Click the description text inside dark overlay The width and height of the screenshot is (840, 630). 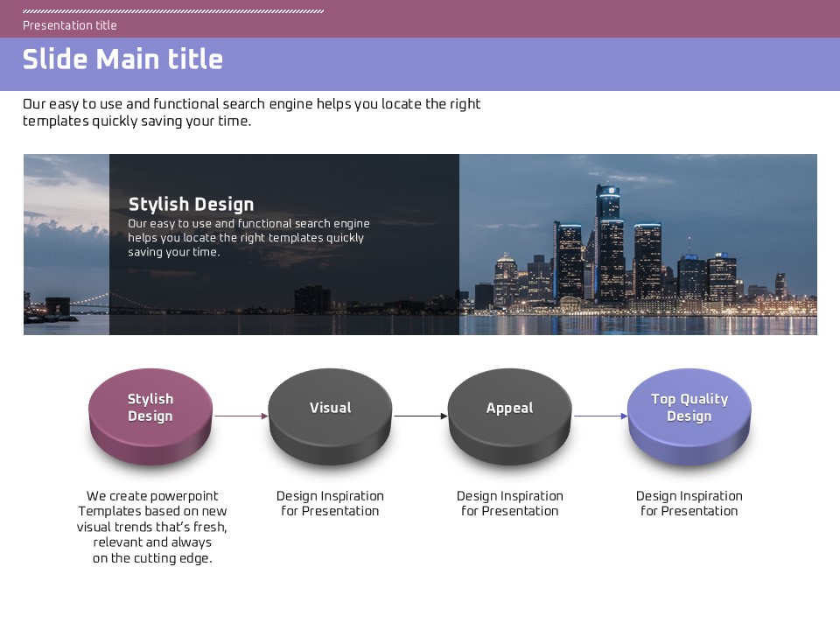click(x=248, y=238)
